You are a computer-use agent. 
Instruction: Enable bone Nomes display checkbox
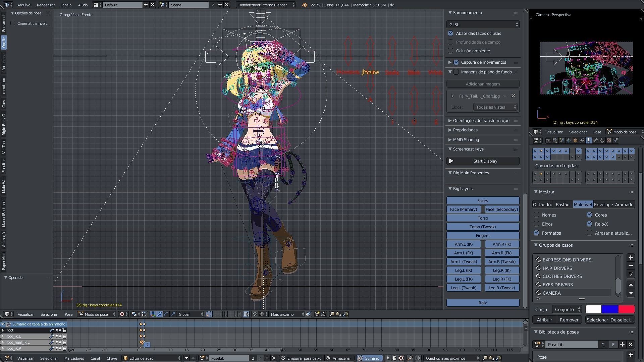(x=536, y=215)
